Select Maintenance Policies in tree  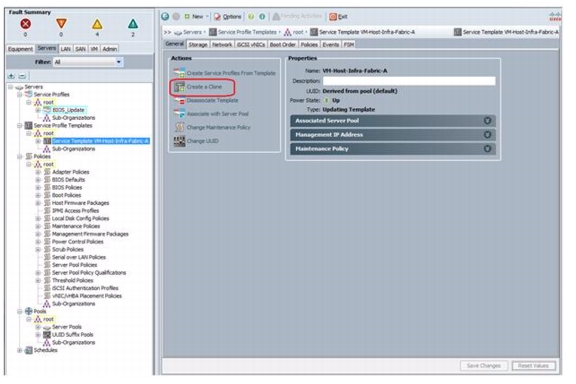[x=76, y=226]
